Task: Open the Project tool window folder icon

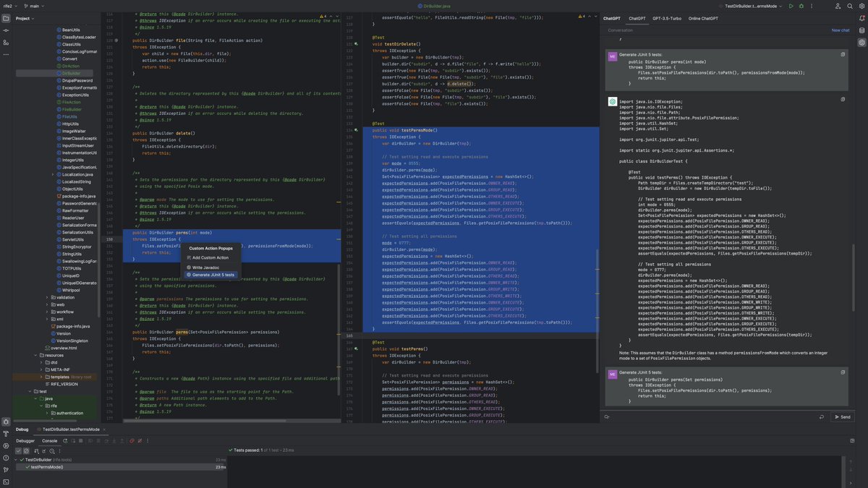Action: coord(6,18)
